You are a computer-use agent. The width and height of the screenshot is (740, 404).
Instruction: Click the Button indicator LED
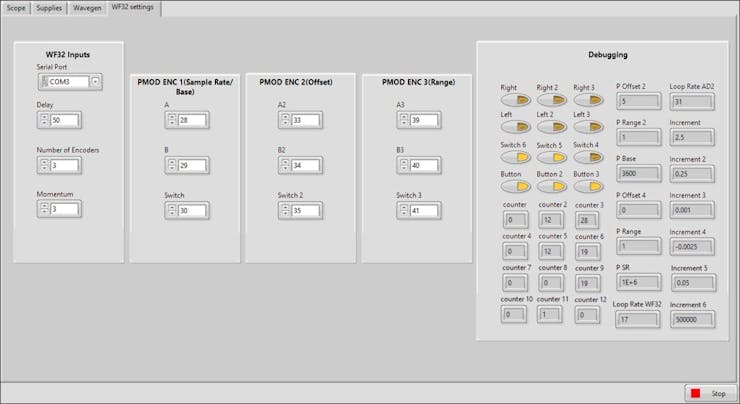[x=515, y=186]
